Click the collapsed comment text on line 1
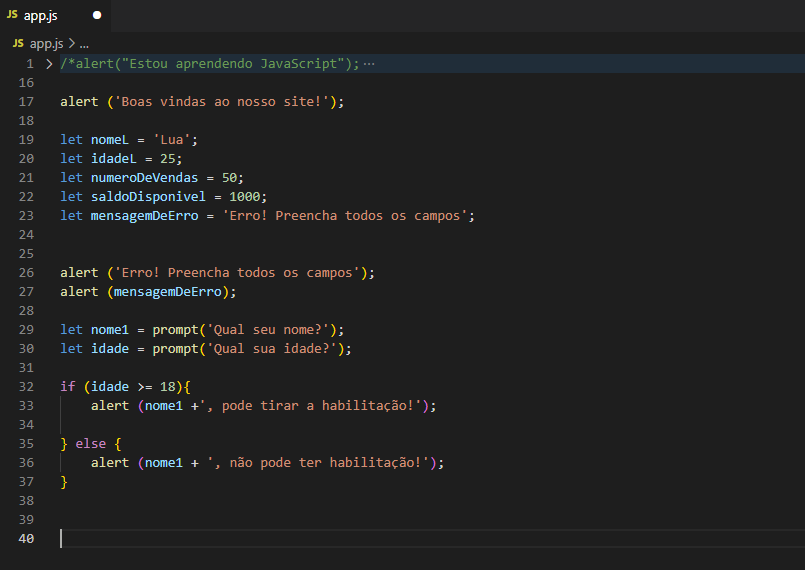805x570 pixels. pos(210,64)
